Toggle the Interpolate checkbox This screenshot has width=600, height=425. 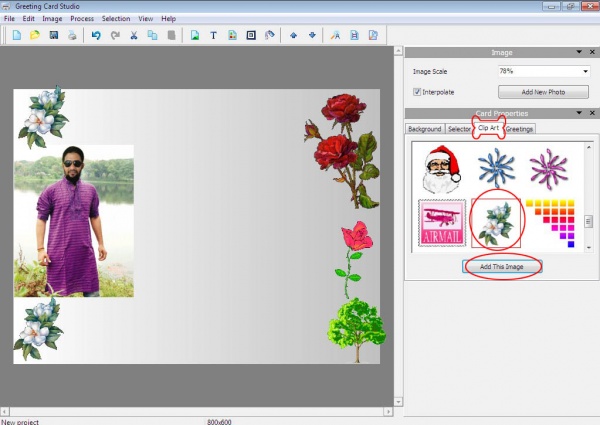[x=417, y=92]
